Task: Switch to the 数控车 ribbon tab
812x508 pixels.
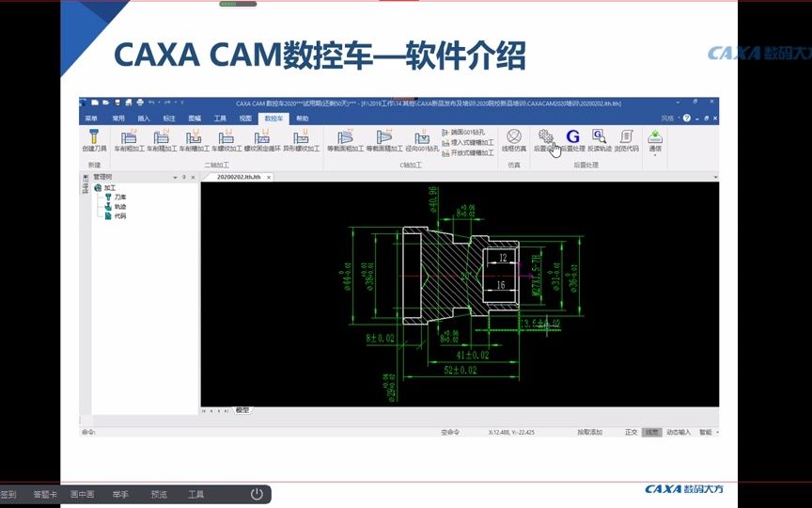Action: click(x=273, y=119)
